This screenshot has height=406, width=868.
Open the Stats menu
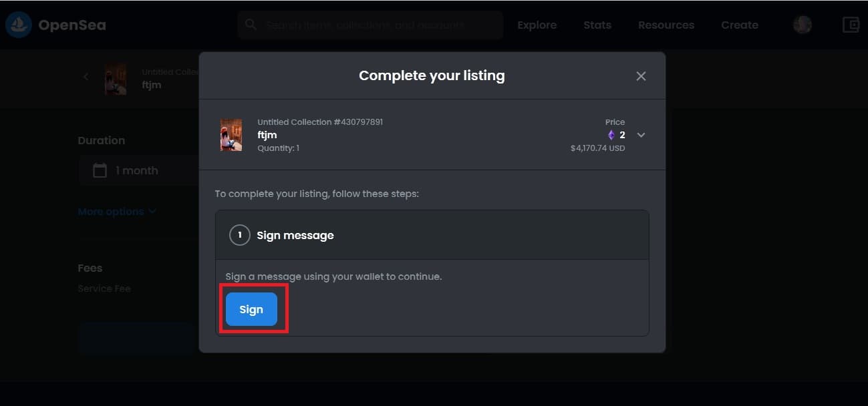tap(597, 25)
